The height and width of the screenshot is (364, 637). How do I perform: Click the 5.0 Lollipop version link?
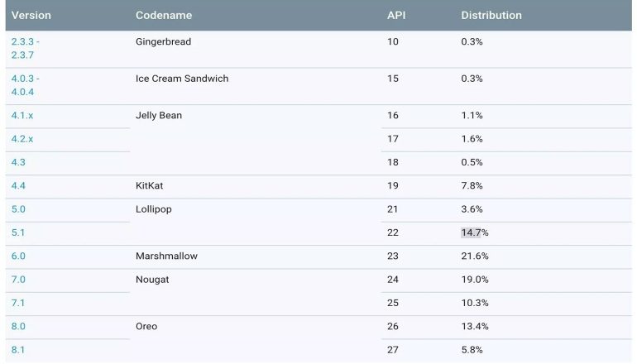(x=19, y=209)
